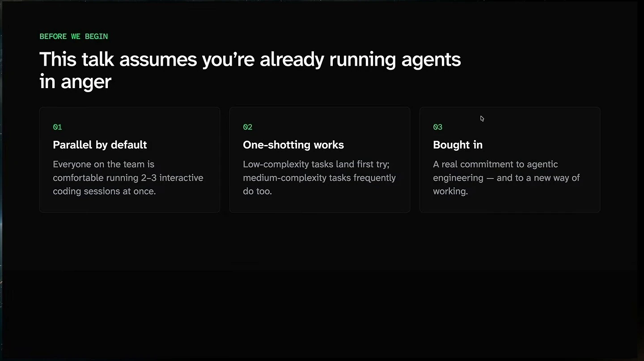Click the paragraph starting "Everyone on the team"

point(128,178)
